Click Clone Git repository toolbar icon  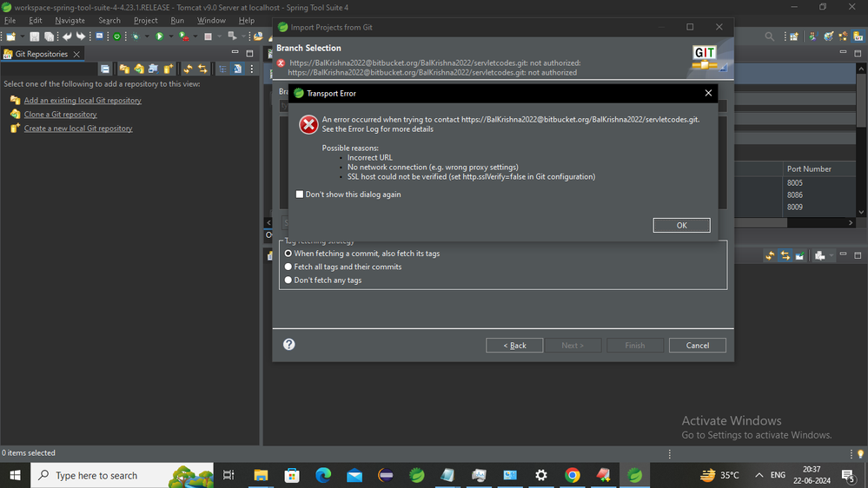pos(139,69)
